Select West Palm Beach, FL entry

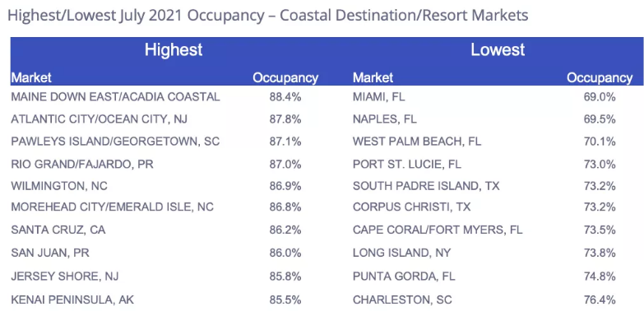pyautogui.click(x=417, y=142)
